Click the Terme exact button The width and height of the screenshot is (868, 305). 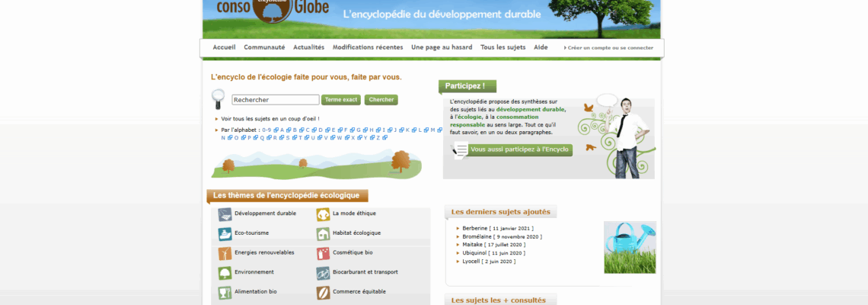tap(341, 100)
